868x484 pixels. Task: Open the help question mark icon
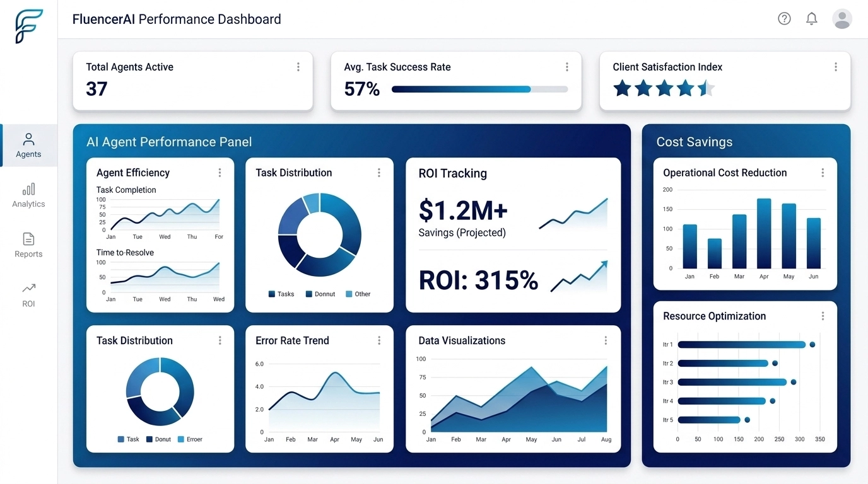784,18
